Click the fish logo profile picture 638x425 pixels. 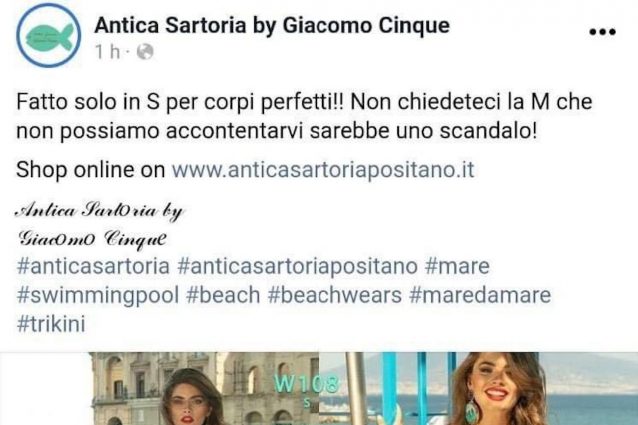[x=48, y=35]
